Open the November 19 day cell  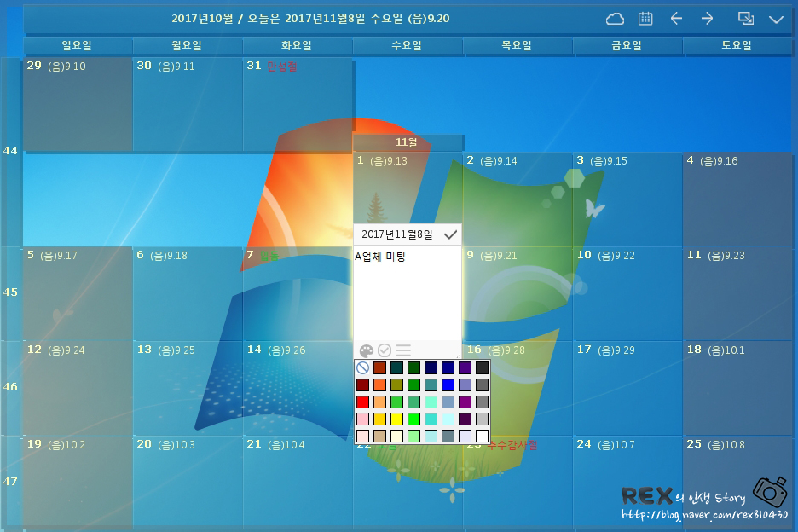78,483
